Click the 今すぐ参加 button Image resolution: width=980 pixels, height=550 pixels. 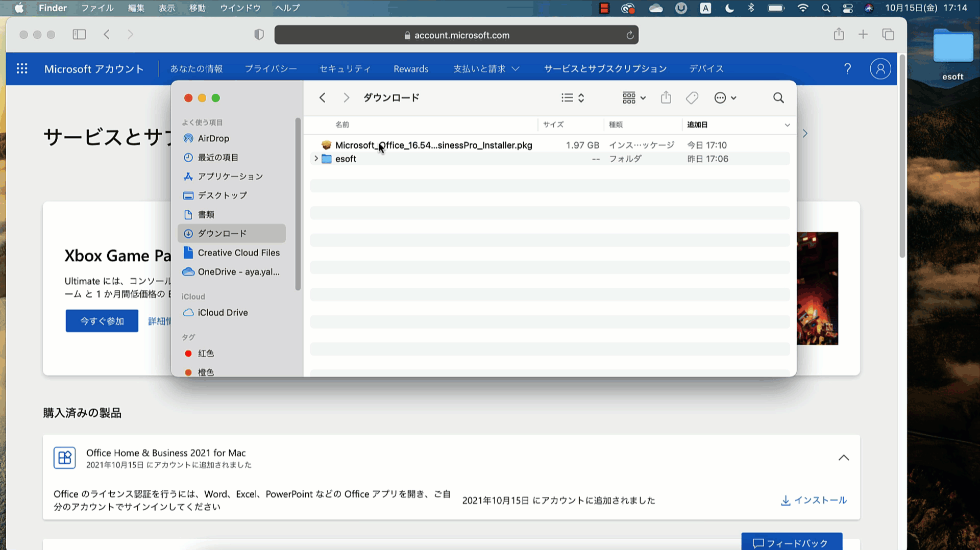point(102,321)
